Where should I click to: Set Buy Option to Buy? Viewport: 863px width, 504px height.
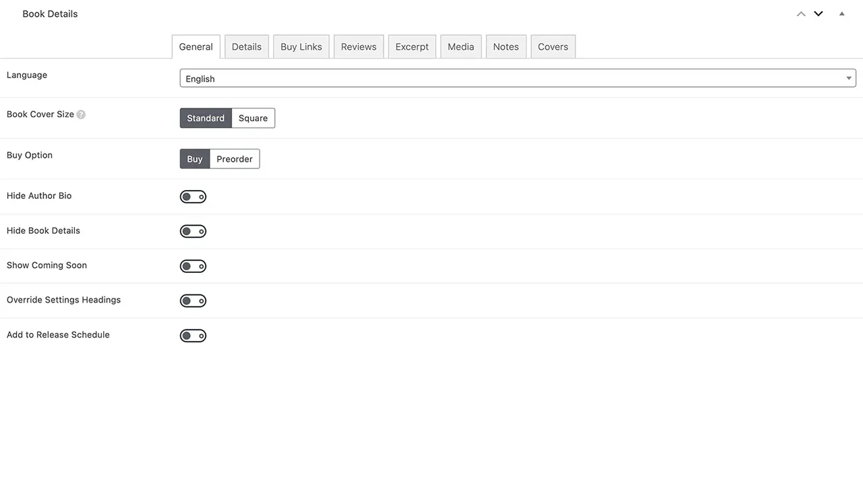tap(194, 158)
